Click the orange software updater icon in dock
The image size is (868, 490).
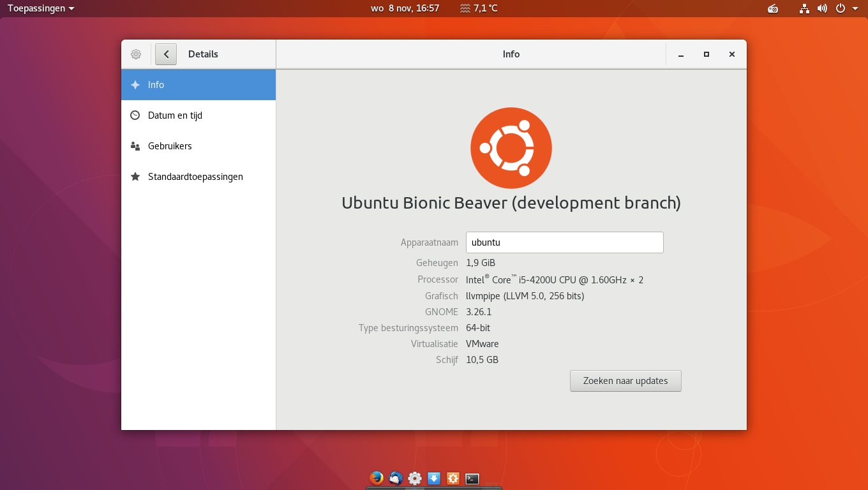[x=453, y=478]
